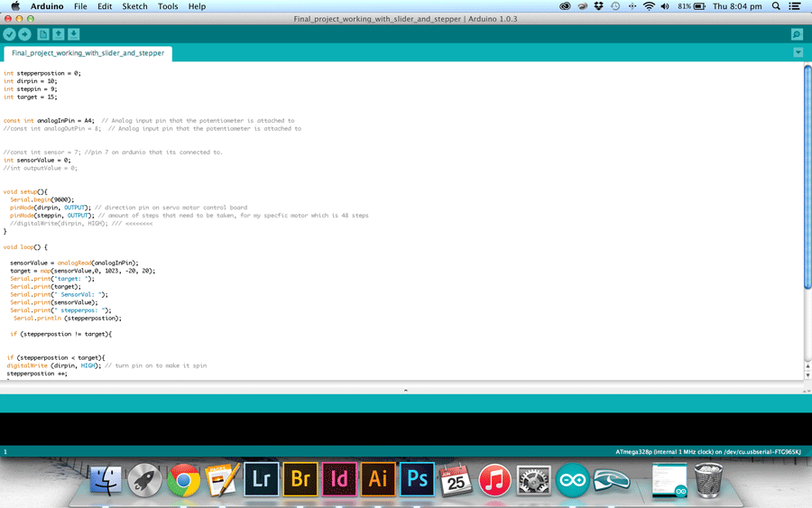Click the 'void setup(){' line
Viewport: 812px width, 508px height.
[25, 191]
